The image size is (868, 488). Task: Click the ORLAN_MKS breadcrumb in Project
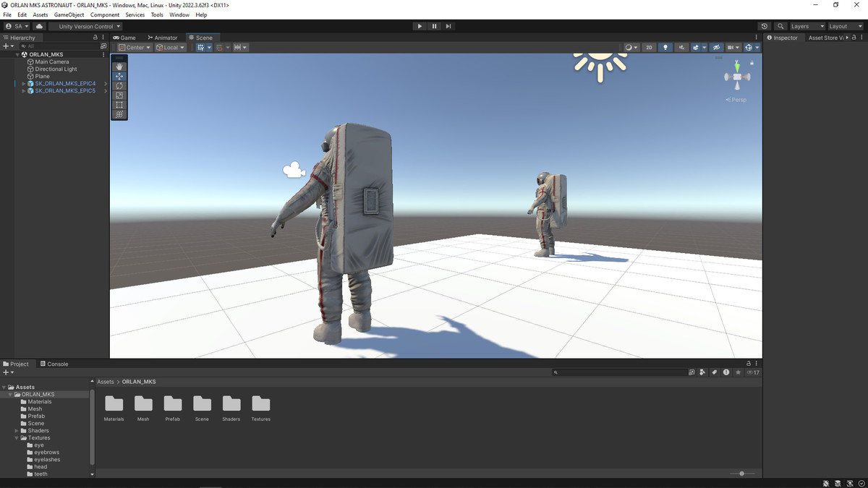(x=138, y=382)
